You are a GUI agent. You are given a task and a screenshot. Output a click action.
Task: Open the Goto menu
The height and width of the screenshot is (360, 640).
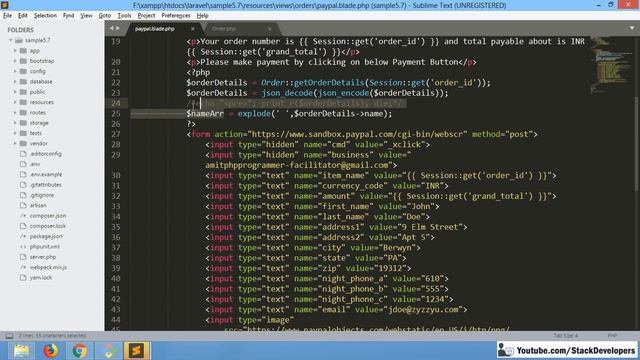click(x=105, y=16)
